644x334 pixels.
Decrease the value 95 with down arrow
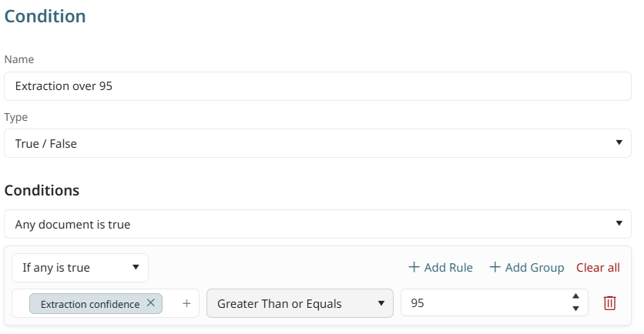click(x=575, y=309)
